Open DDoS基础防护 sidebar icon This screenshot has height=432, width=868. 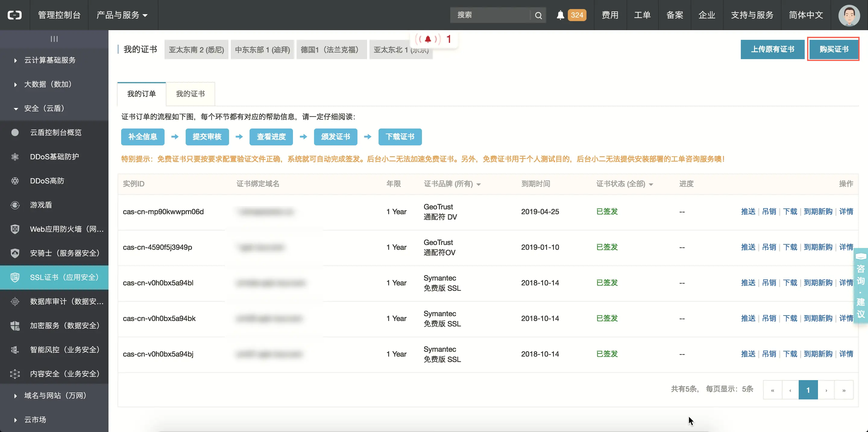(x=15, y=157)
